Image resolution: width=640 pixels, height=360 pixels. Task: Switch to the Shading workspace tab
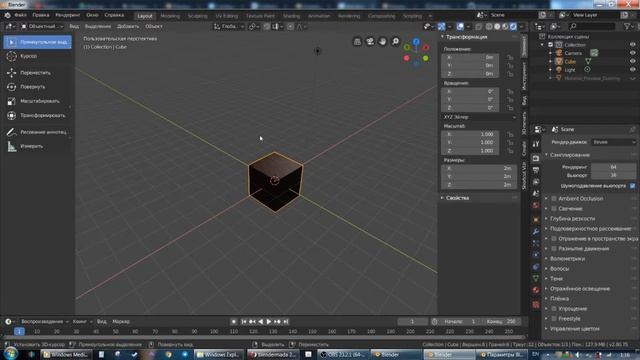tap(291, 16)
